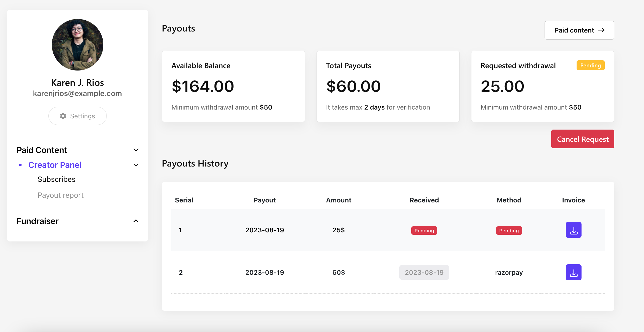Click the karenjrios@example.com email address
644x332 pixels.
tap(77, 93)
